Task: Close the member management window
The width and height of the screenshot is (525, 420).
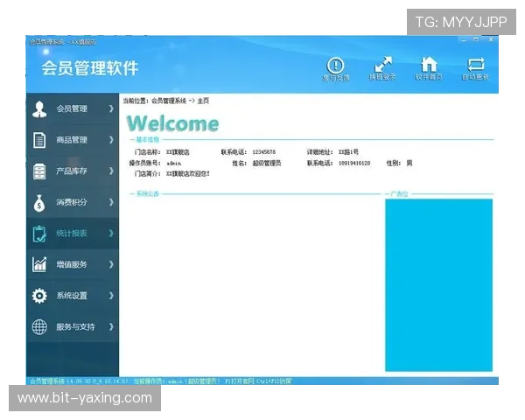Action: [491, 39]
